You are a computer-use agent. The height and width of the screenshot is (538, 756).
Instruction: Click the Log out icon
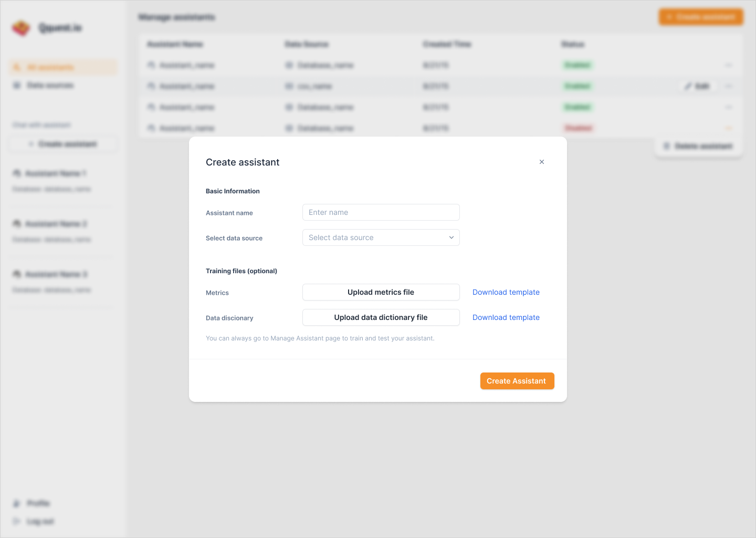tap(17, 521)
